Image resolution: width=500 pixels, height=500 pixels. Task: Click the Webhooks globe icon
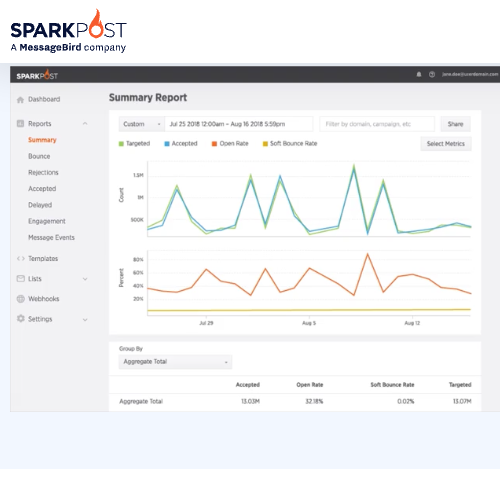click(21, 299)
